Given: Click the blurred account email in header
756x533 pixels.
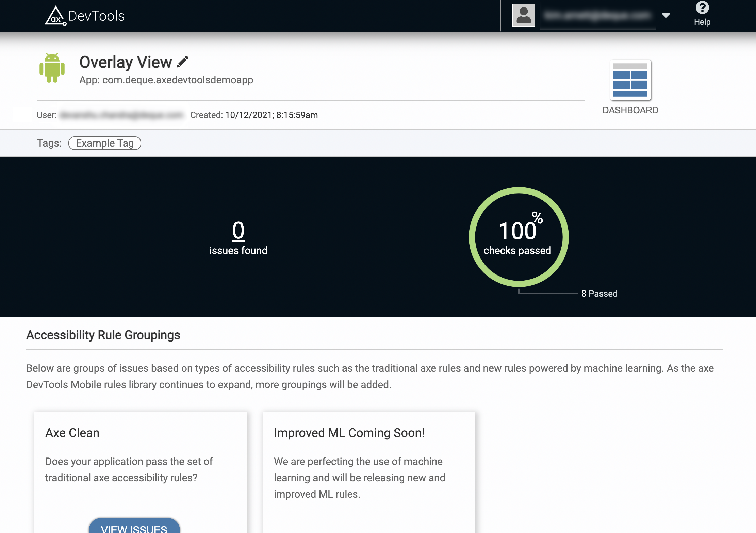Looking at the screenshot, I should click(597, 16).
